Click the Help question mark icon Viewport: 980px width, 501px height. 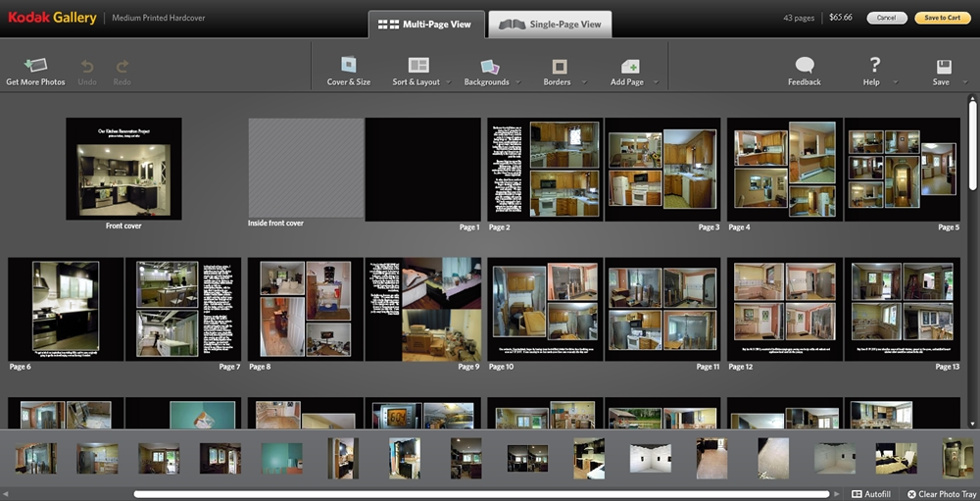874,65
